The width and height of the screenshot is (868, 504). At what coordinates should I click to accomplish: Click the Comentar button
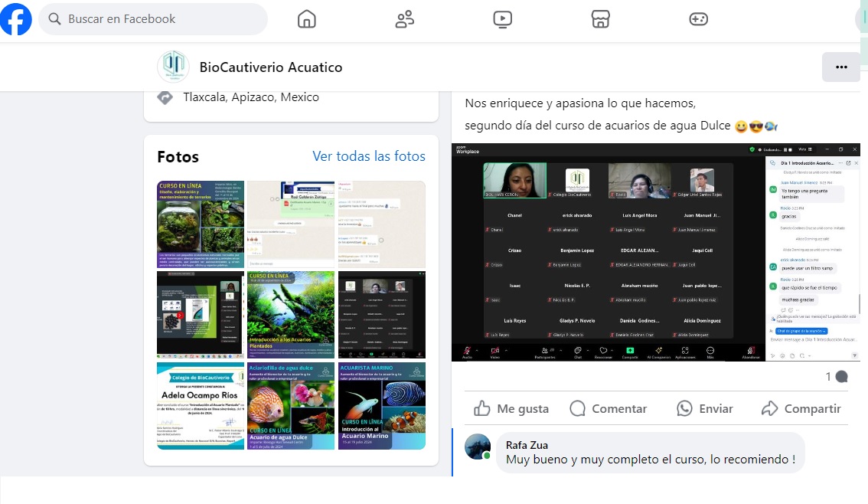point(609,409)
